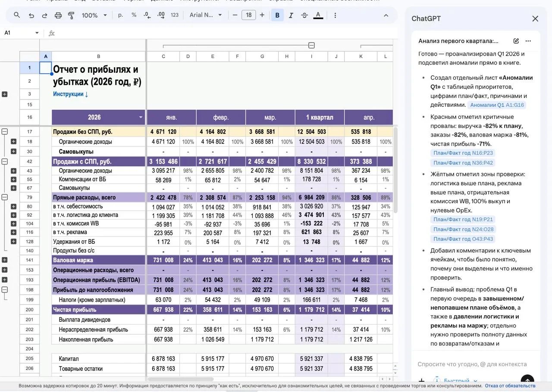Decrease font size with minus button
The image size is (552, 392).
point(235,15)
